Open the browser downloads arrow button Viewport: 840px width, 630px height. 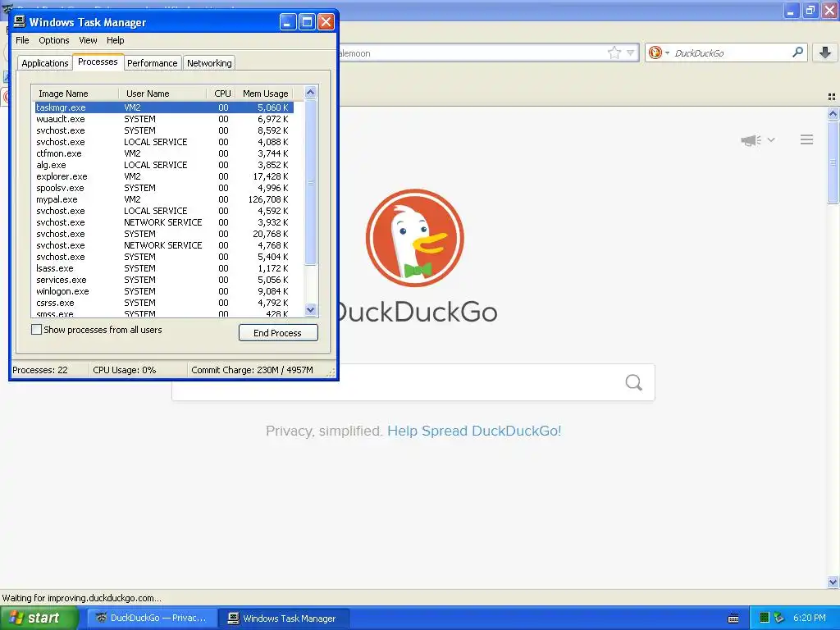tap(825, 52)
